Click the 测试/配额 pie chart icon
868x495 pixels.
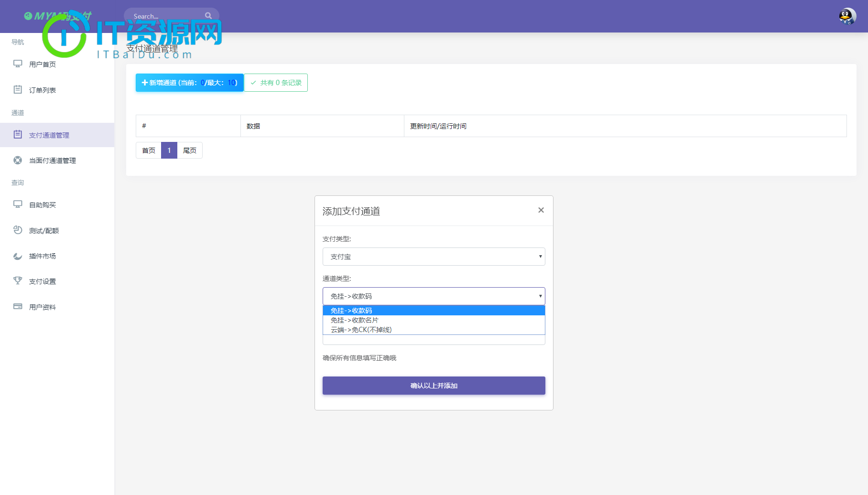(18, 230)
